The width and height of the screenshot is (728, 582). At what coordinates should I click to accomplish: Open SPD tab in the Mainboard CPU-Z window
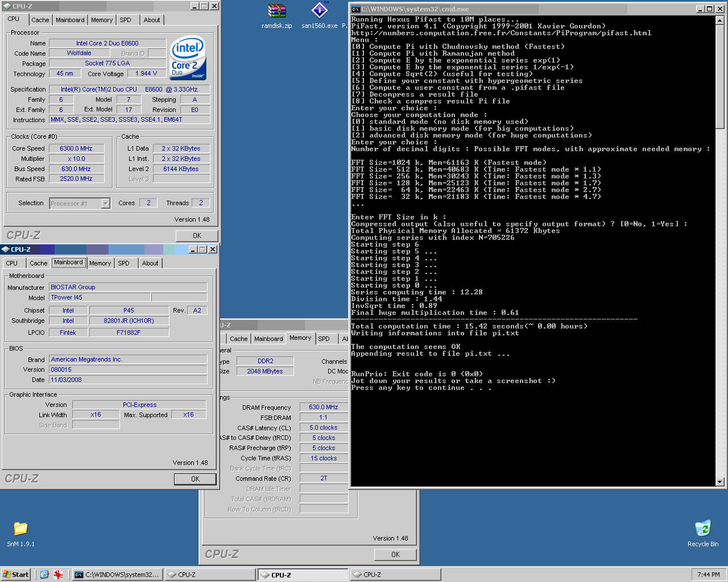click(x=124, y=263)
